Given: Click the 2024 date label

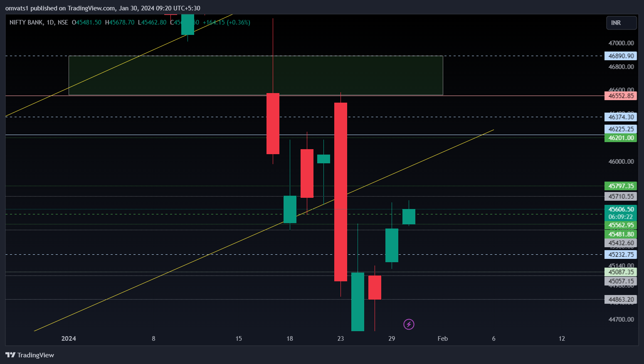Looking at the screenshot, I should pos(69,339).
